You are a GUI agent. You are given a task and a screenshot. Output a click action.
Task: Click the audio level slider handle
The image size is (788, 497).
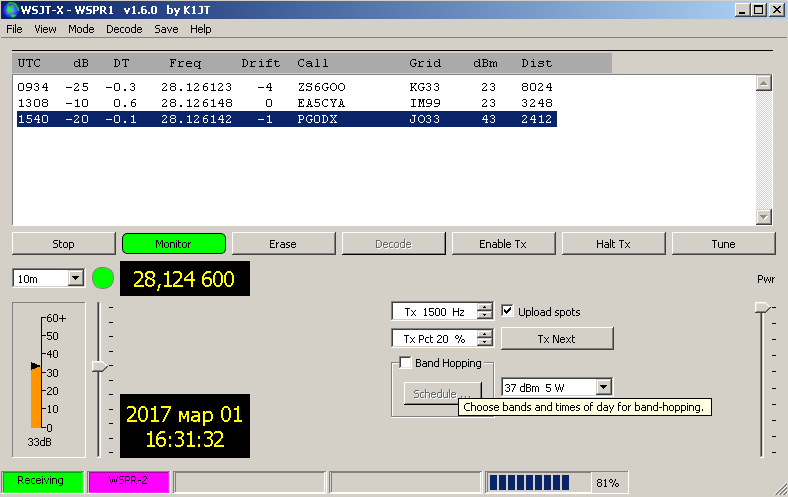click(100, 366)
